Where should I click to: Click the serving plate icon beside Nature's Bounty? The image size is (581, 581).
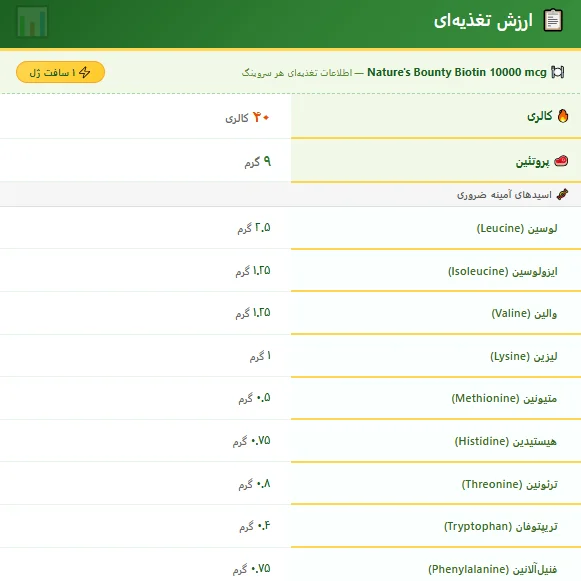(x=557, y=72)
